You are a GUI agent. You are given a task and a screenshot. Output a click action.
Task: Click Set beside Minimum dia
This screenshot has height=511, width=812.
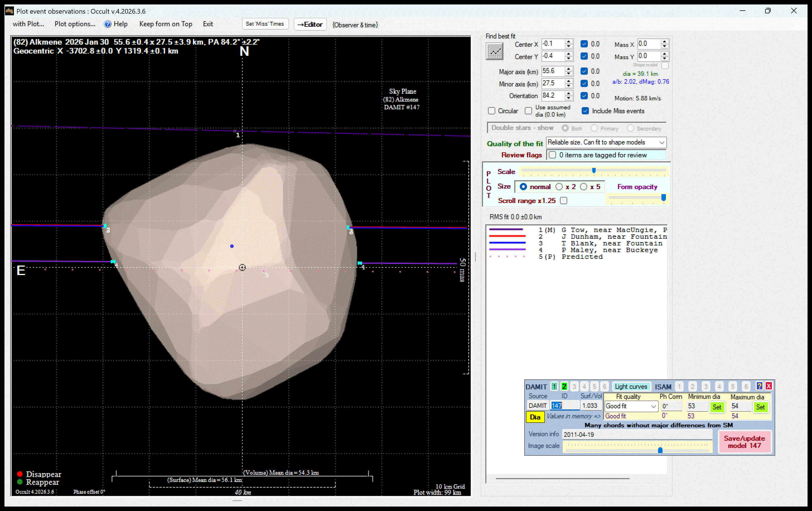[x=717, y=407]
